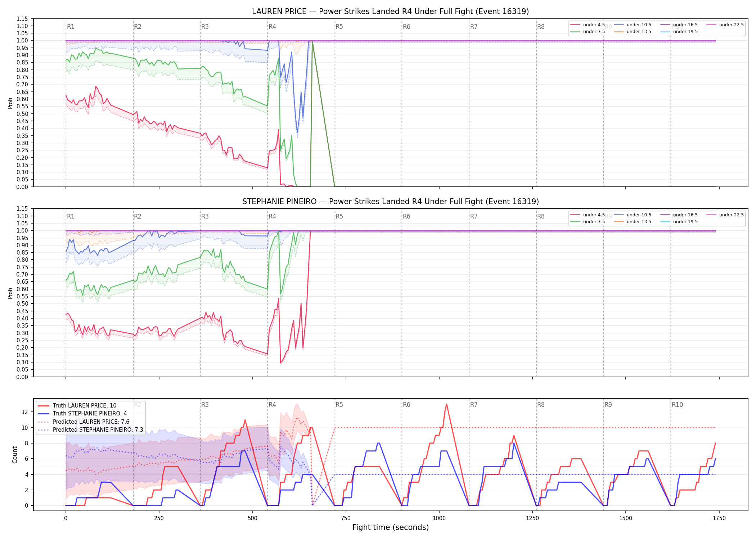Click x-axis tick label '0'
756x540 pixels.
(x=66, y=518)
